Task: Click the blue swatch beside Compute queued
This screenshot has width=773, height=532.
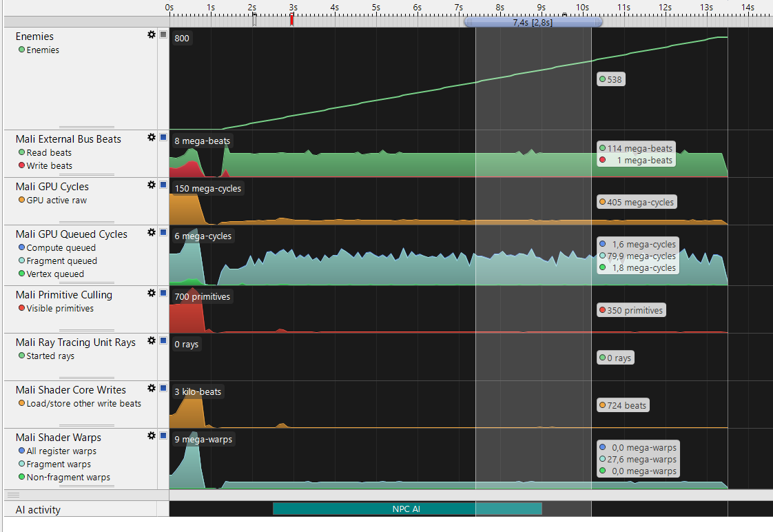Action: point(21,247)
